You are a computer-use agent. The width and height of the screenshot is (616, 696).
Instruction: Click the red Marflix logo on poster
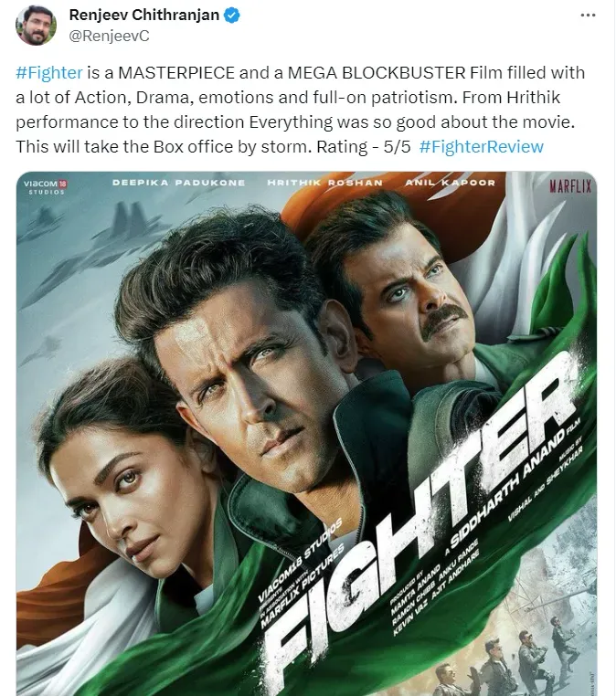570,186
